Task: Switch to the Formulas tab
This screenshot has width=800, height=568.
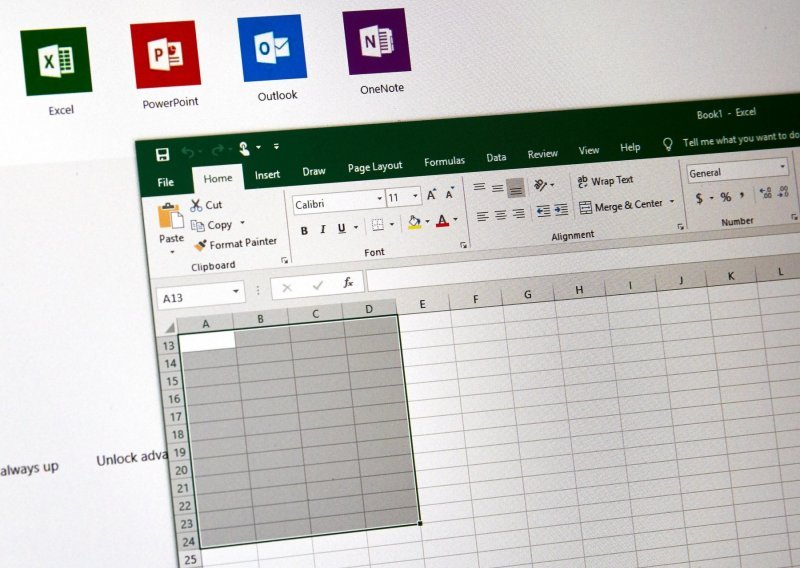Action: 444,161
